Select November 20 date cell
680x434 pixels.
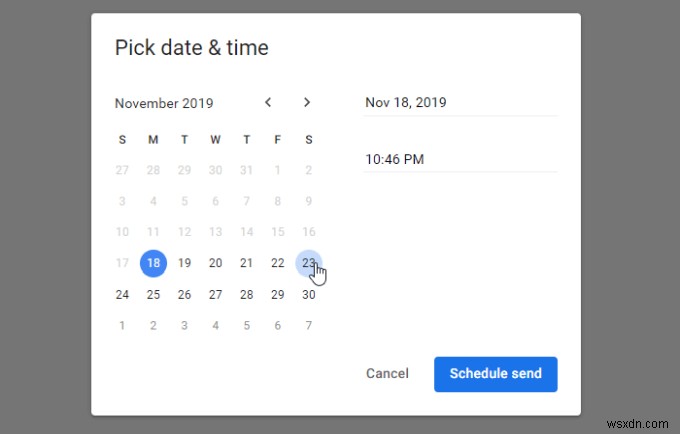point(215,263)
